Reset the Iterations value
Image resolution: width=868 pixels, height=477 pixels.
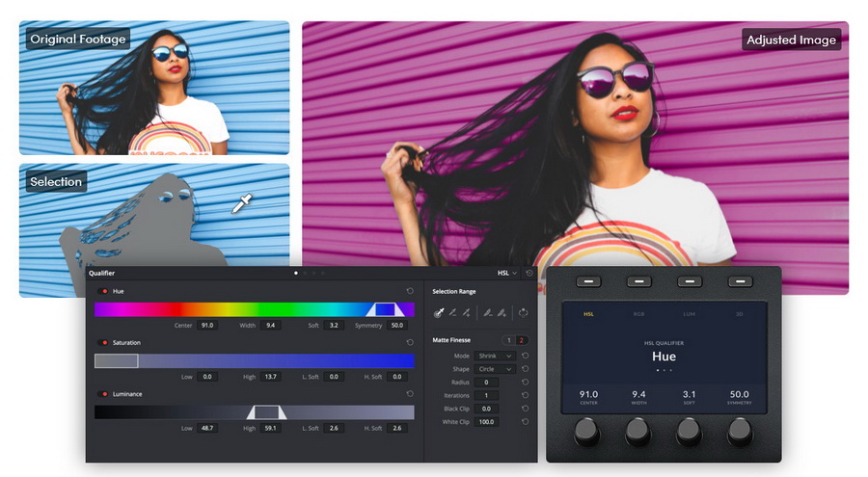(x=525, y=395)
